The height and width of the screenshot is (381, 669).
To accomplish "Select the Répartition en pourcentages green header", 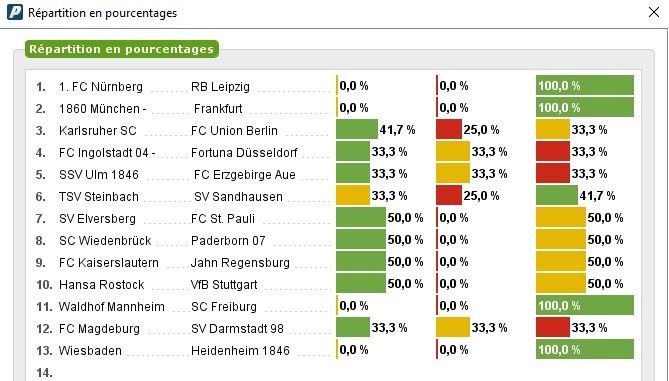I will tap(122, 49).
